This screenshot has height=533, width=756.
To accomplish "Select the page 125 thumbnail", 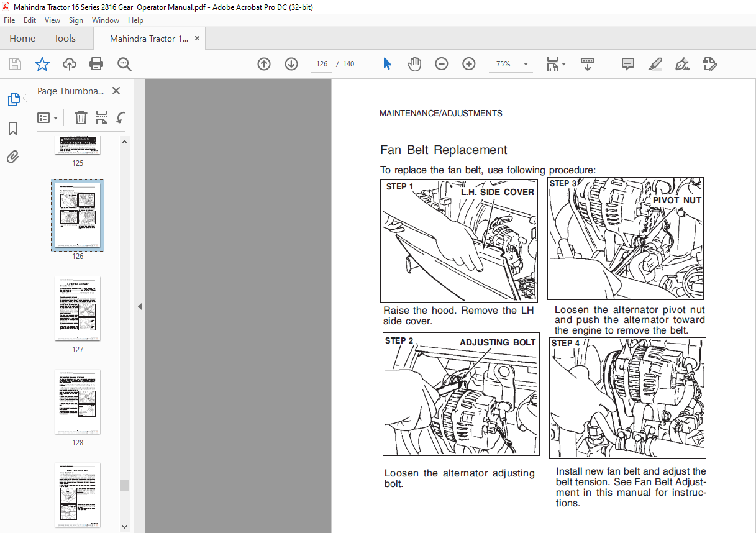I will click(x=77, y=145).
